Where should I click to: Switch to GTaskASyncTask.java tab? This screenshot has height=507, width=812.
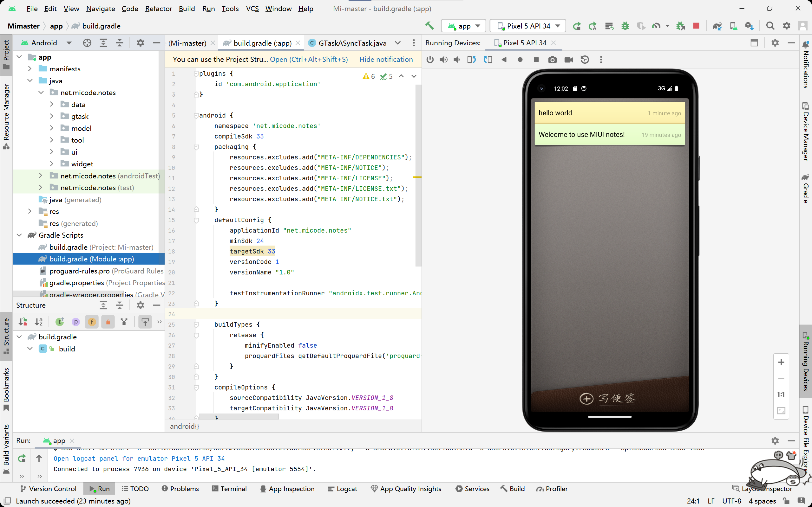[x=352, y=43]
